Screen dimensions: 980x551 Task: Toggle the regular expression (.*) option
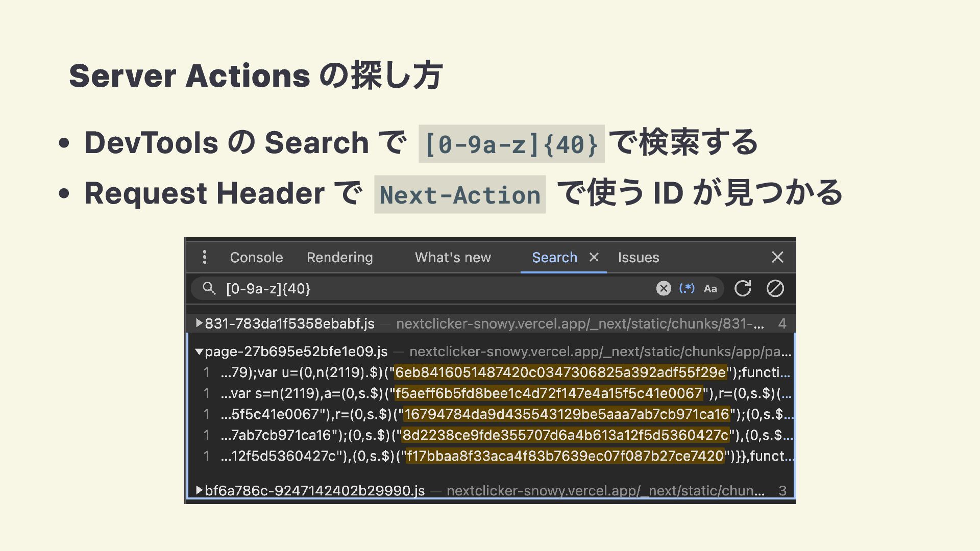[x=687, y=289]
